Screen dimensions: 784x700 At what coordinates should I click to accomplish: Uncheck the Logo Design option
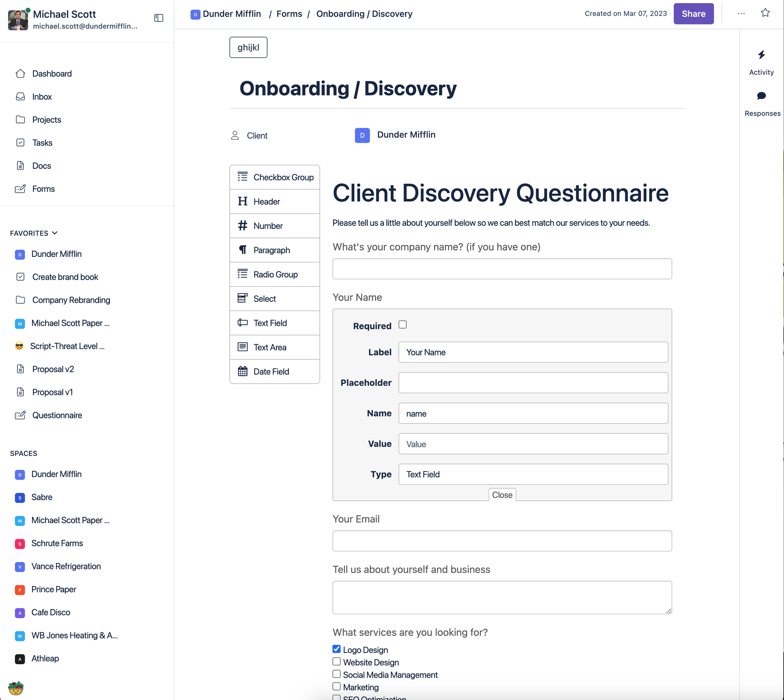336,649
